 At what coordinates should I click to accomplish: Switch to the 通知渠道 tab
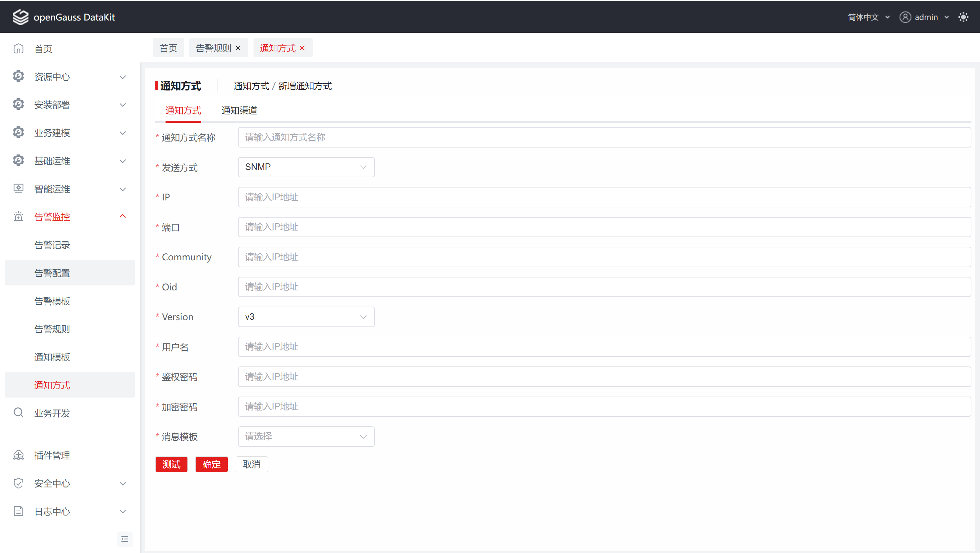(x=239, y=110)
